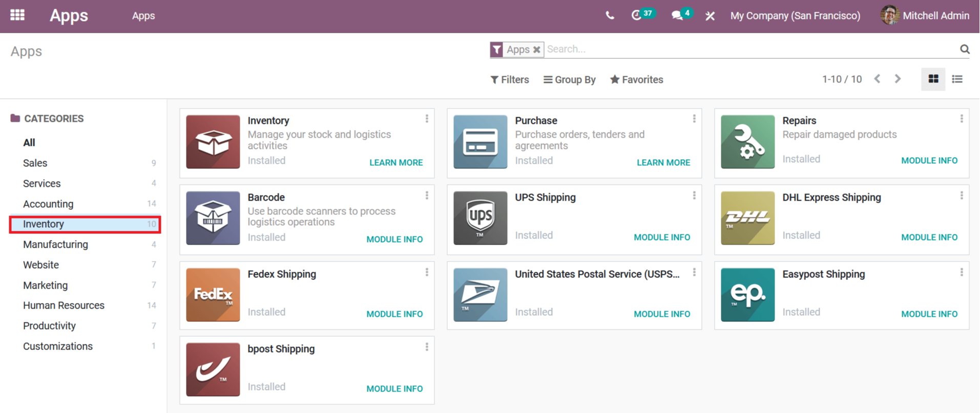This screenshot has width=980, height=413.
Task: Open the main apps grid menu
Action: [x=17, y=15]
